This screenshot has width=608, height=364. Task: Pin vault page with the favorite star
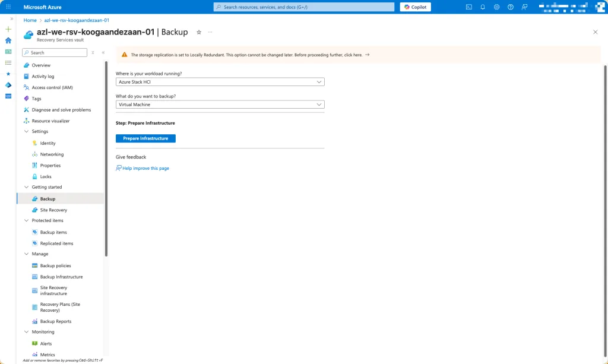point(199,32)
